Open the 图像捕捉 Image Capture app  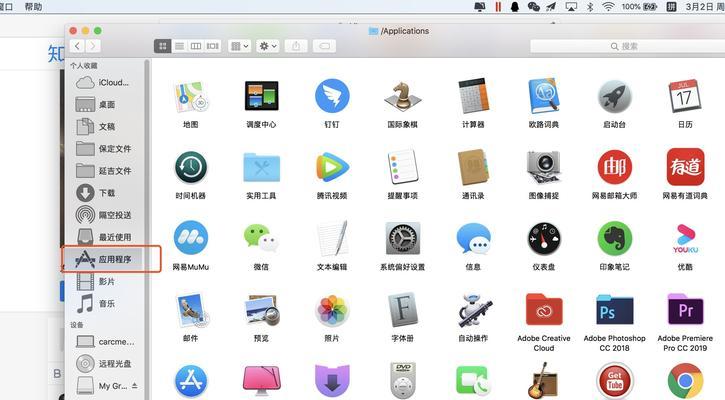pos(544,167)
